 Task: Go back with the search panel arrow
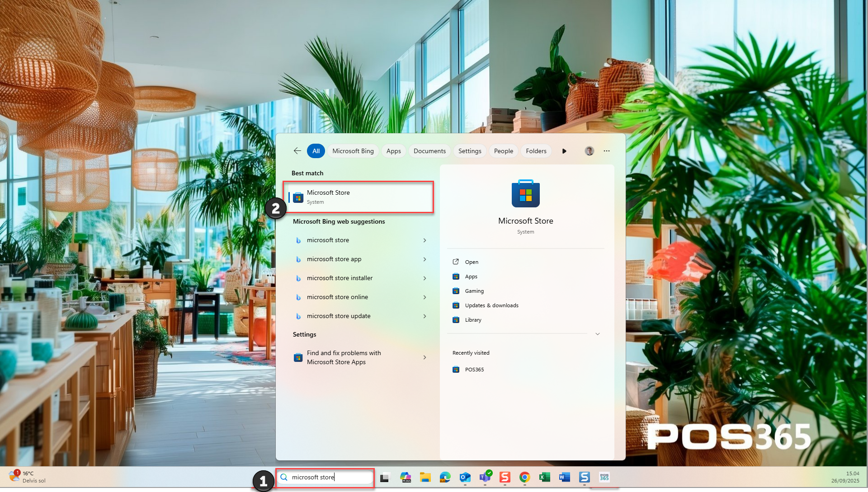coord(297,151)
